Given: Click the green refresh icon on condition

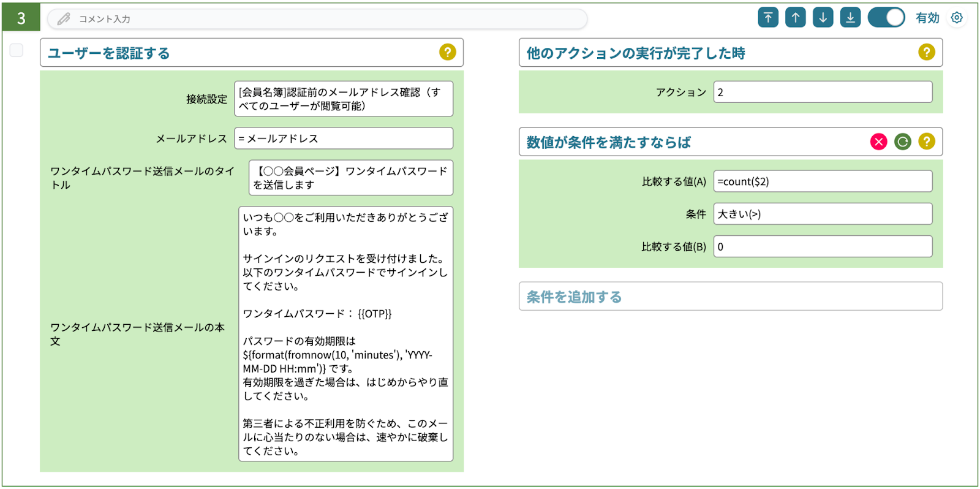Looking at the screenshot, I should click(x=903, y=142).
